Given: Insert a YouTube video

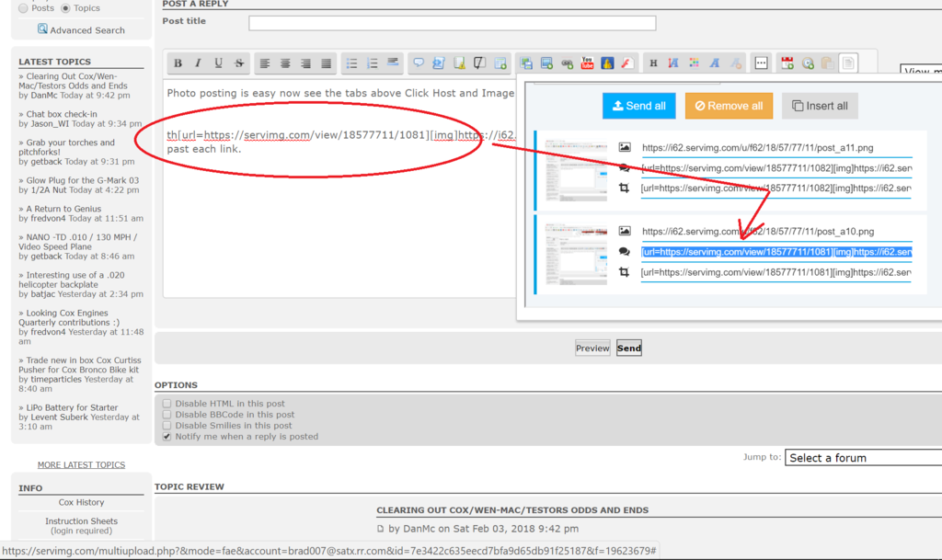Looking at the screenshot, I should click(588, 63).
